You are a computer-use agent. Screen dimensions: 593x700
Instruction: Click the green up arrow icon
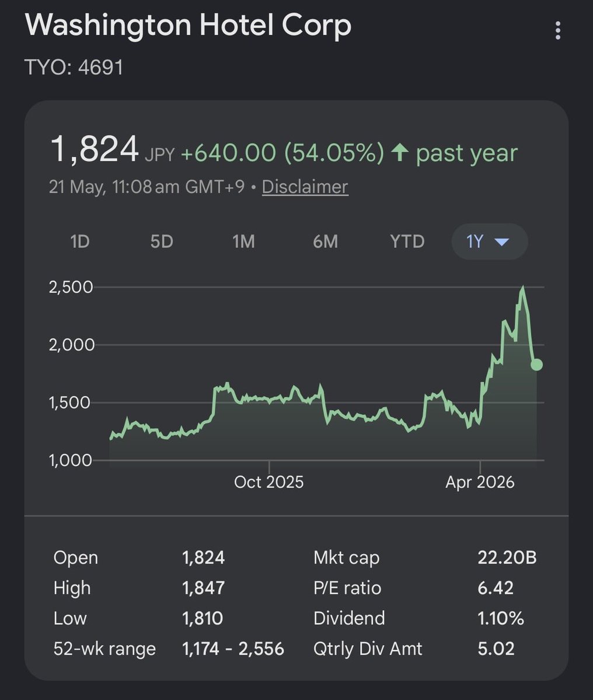click(x=399, y=153)
